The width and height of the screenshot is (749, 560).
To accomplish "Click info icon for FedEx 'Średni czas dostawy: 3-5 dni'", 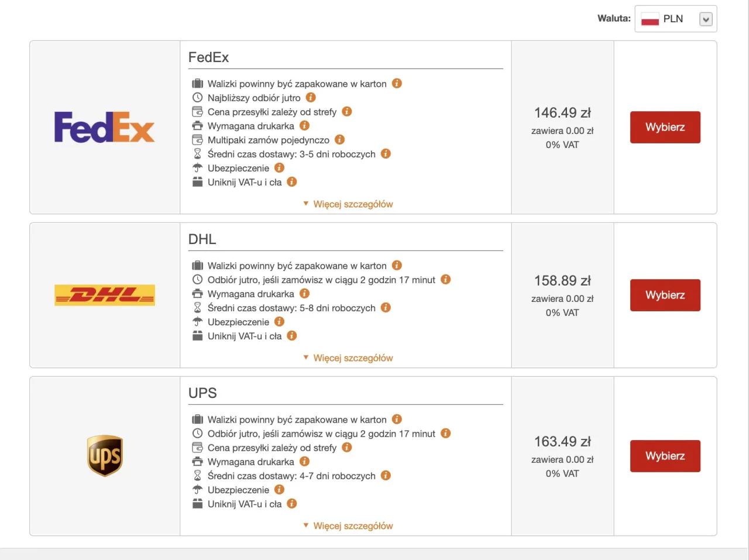I will click(386, 154).
